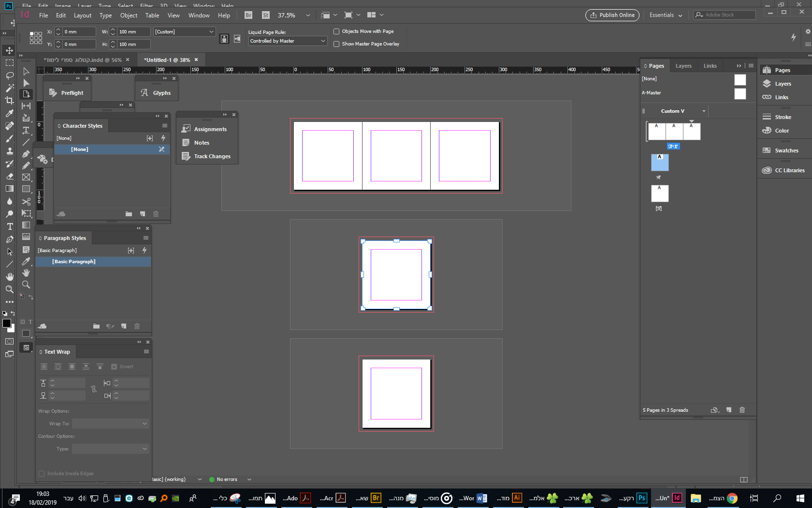Select the Scissors tool
812x508 pixels.
pyautogui.click(x=26, y=201)
